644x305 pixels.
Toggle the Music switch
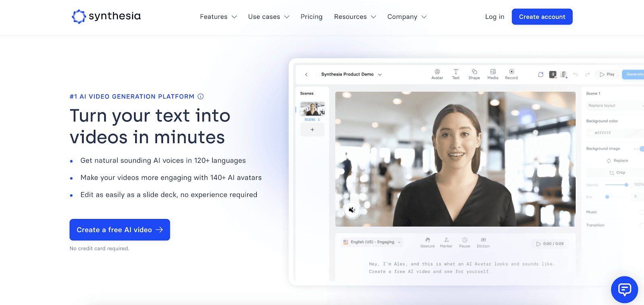[x=642, y=212]
